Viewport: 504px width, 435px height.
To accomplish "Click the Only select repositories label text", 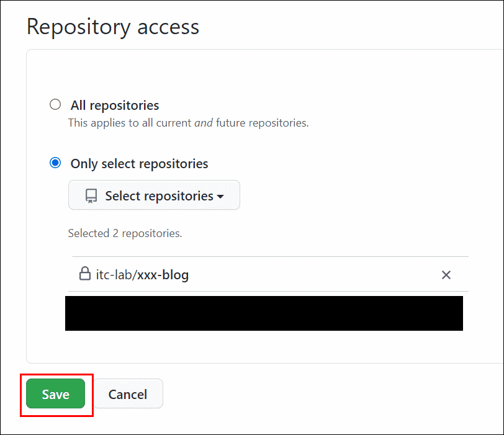I will 139,164.
